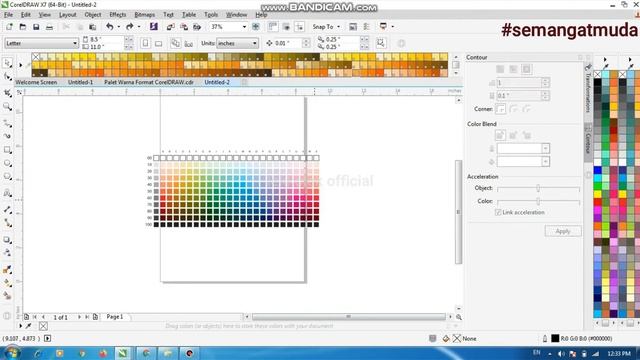The image size is (640, 360).
Task: Toggle the Treat as filled button
Action: [381, 43]
